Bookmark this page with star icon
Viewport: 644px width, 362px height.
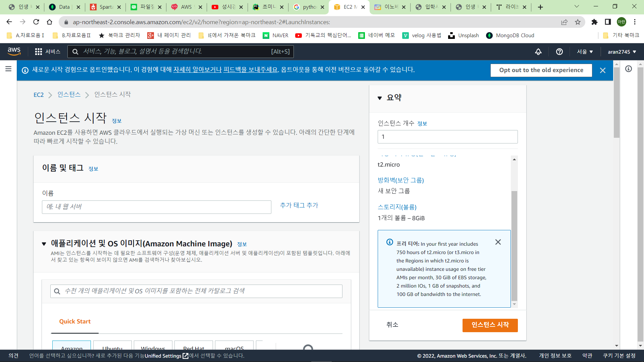point(578,22)
